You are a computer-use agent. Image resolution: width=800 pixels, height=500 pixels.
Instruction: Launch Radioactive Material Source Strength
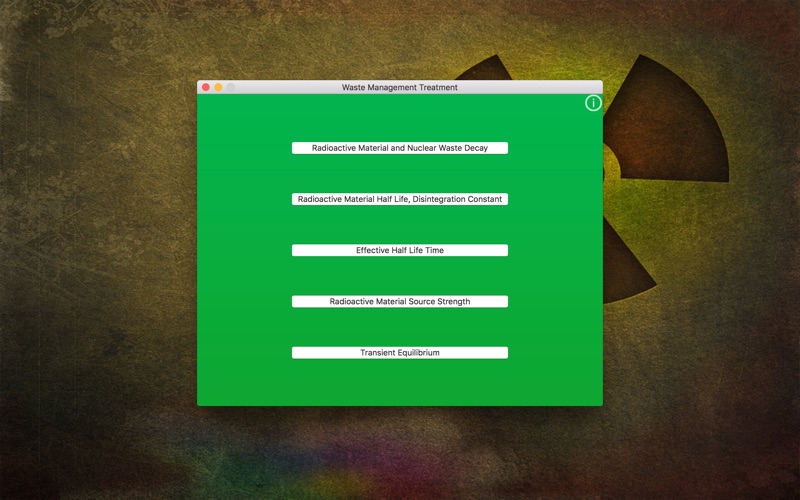[399, 302]
